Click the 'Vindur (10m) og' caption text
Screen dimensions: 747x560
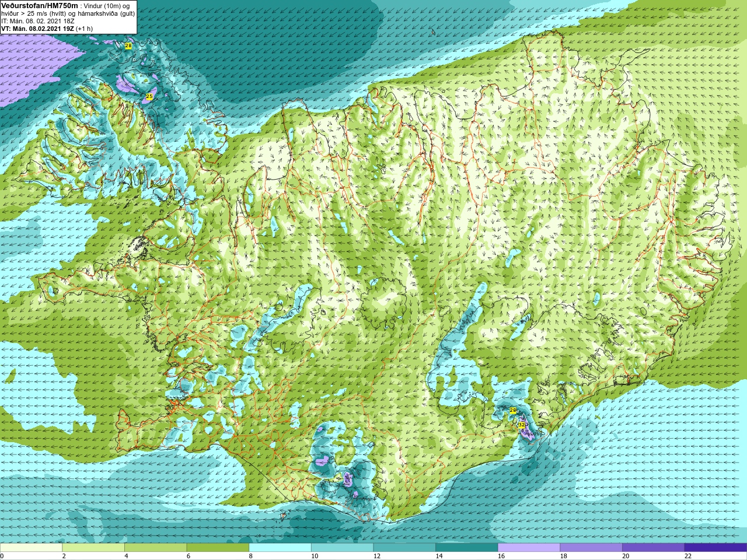pos(107,6)
